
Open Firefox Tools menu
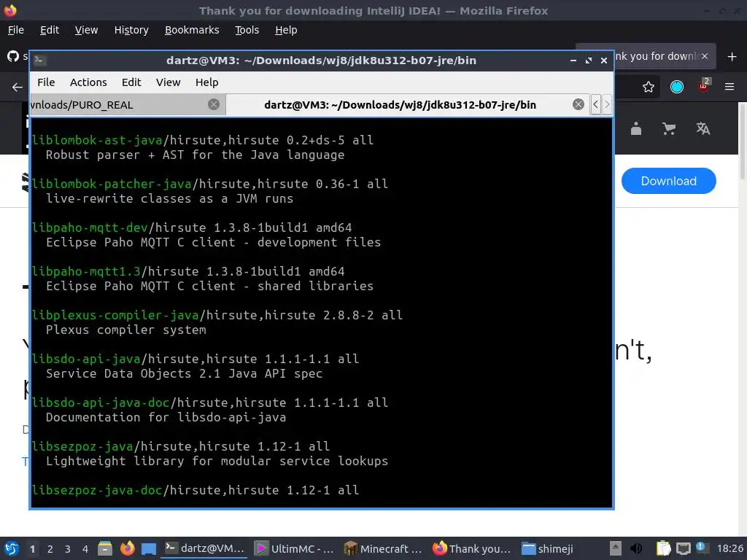(x=247, y=30)
